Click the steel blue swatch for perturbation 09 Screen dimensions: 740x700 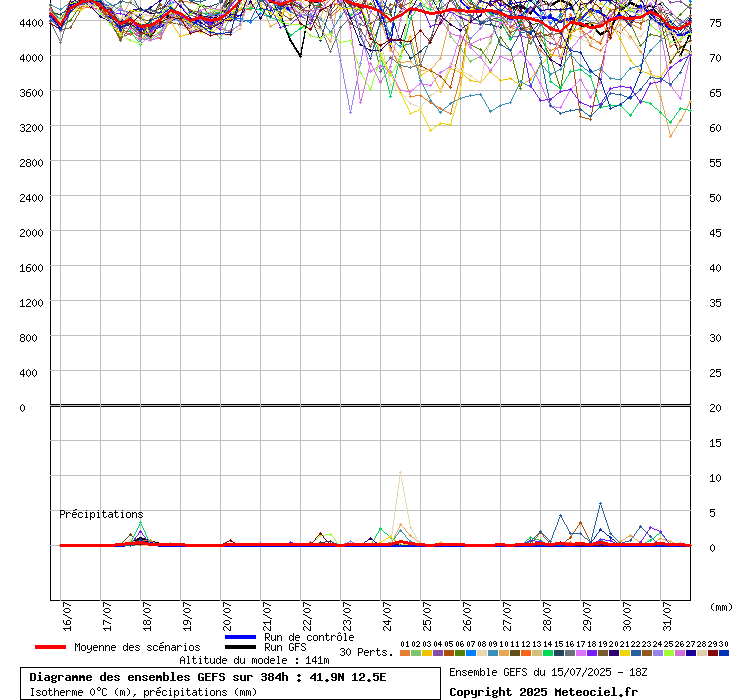[493, 653]
